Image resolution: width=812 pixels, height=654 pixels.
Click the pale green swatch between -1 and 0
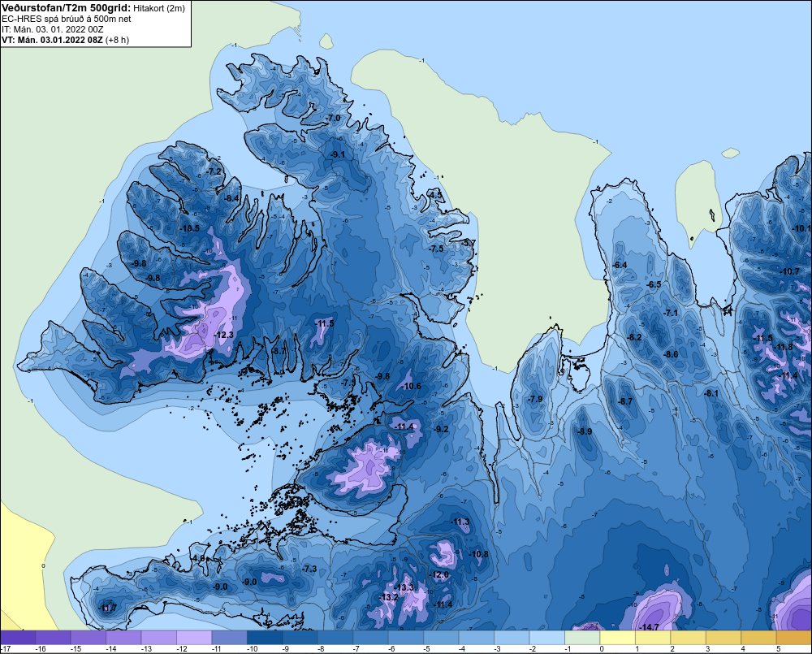[582, 637]
